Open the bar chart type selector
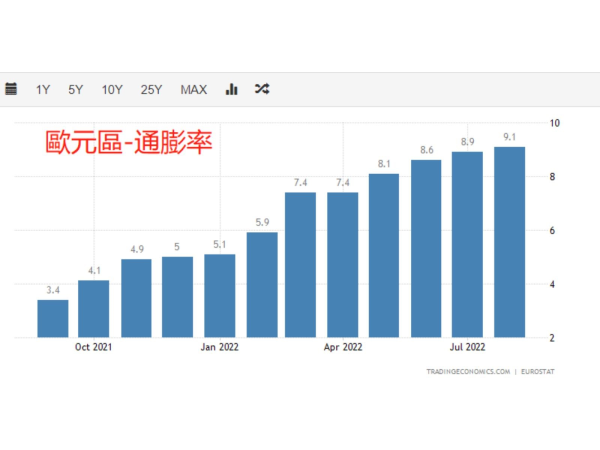600x450 pixels. coord(232,89)
